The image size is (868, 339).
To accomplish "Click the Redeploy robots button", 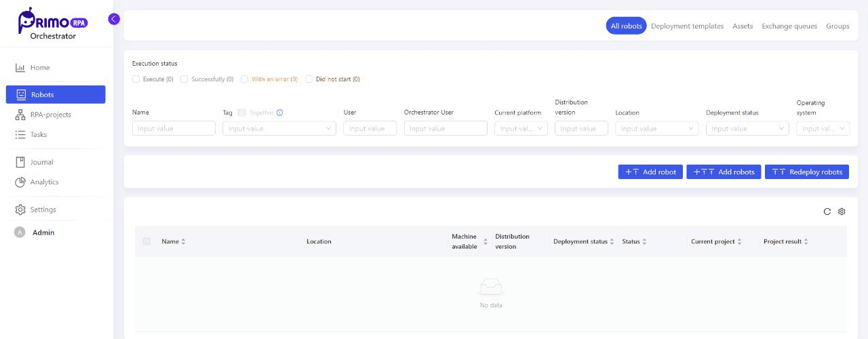I will pyautogui.click(x=806, y=172).
